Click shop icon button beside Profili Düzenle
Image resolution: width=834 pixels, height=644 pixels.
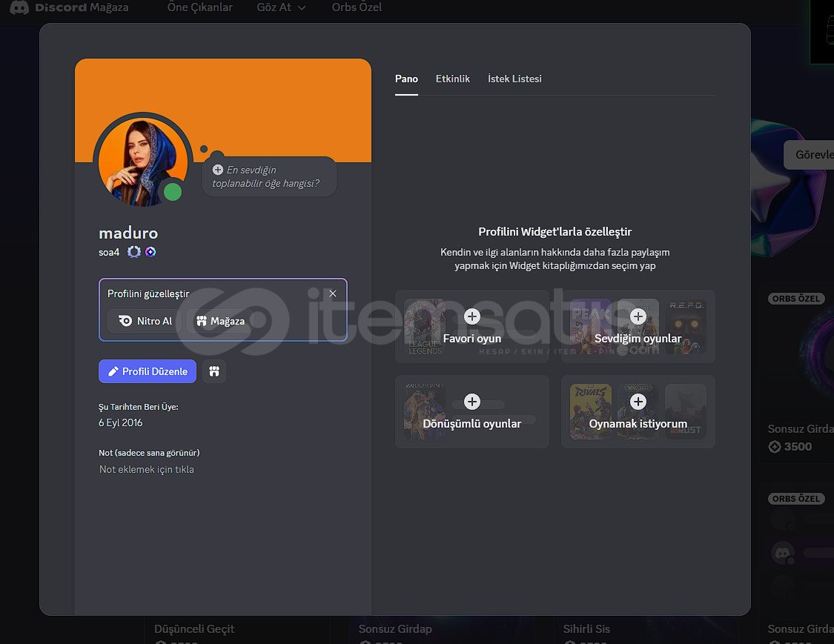point(214,371)
